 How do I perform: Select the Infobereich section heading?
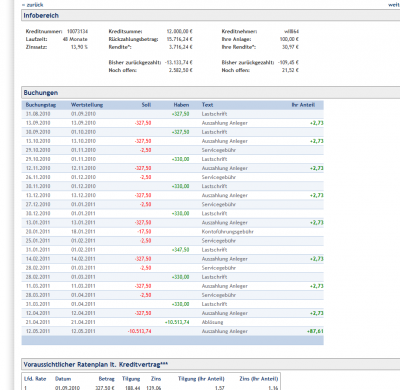point(41,15)
